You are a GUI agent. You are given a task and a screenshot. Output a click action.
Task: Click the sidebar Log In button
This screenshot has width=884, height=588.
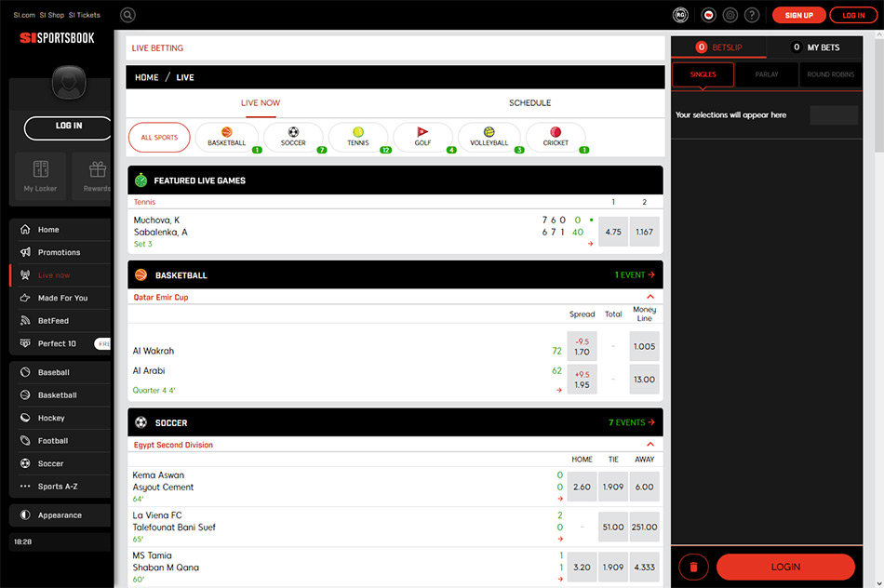point(68,128)
